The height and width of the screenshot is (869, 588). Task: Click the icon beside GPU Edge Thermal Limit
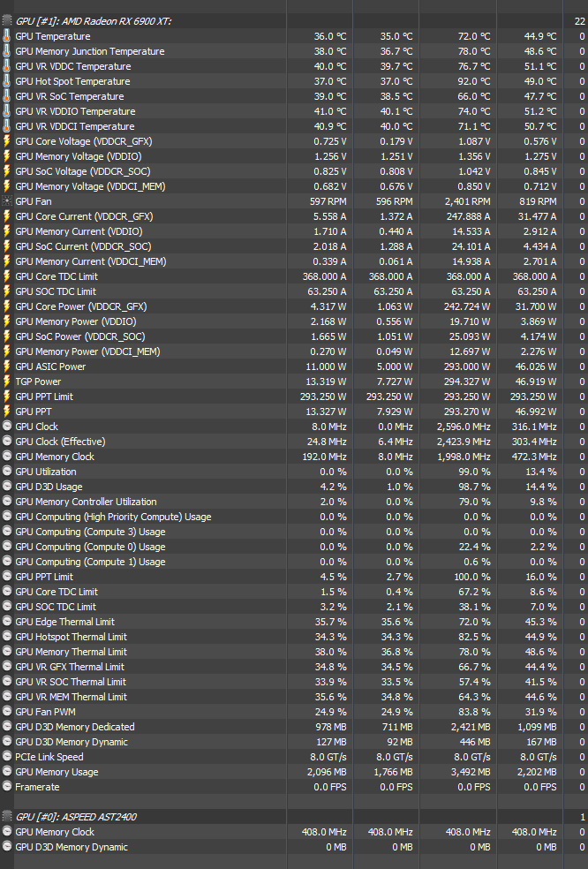7,621
